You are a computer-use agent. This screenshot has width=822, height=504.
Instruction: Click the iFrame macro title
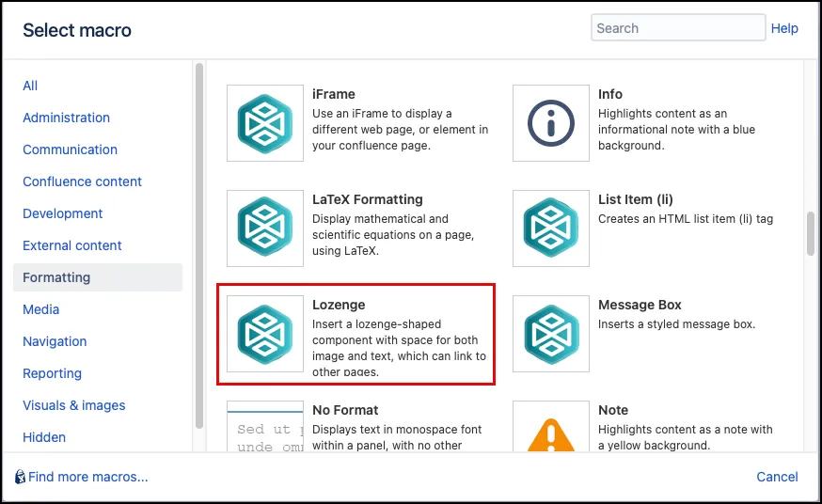tap(334, 94)
